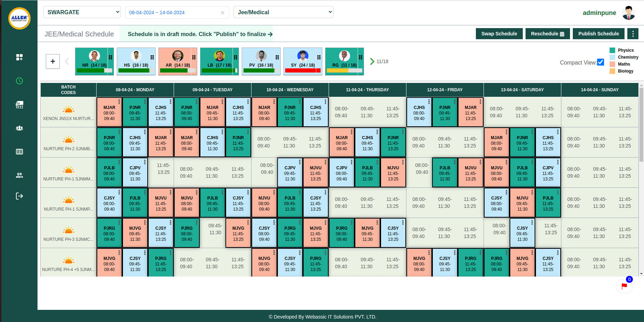The width and height of the screenshot is (644, 322).
Task: Grab the drag handle on RG faculty card
Action: (361, 57)
